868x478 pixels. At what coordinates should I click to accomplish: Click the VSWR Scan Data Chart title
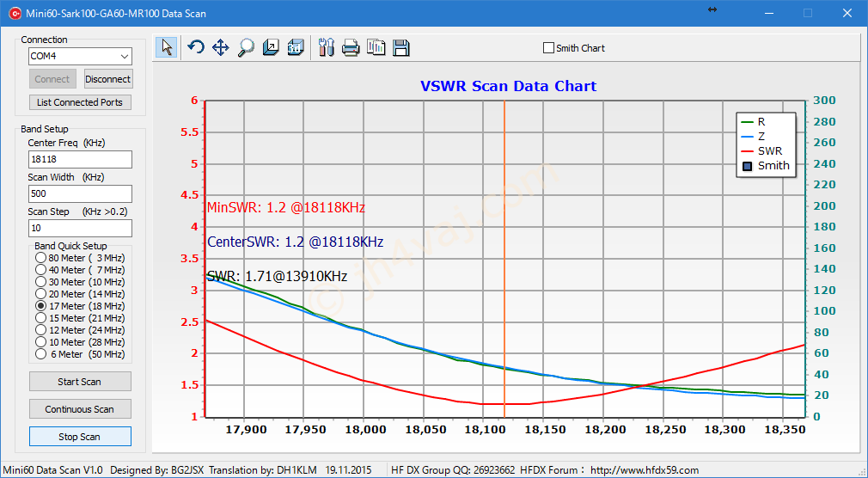508,87
